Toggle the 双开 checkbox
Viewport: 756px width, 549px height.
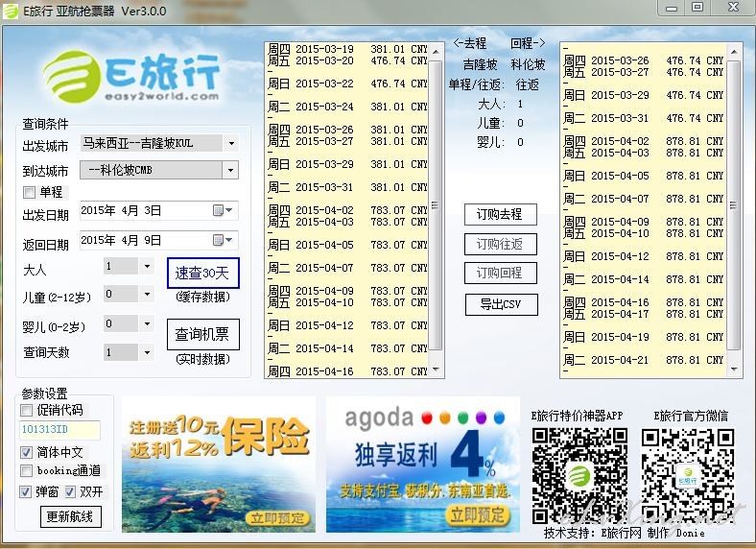pyautogui.click(x=70, y=491)
